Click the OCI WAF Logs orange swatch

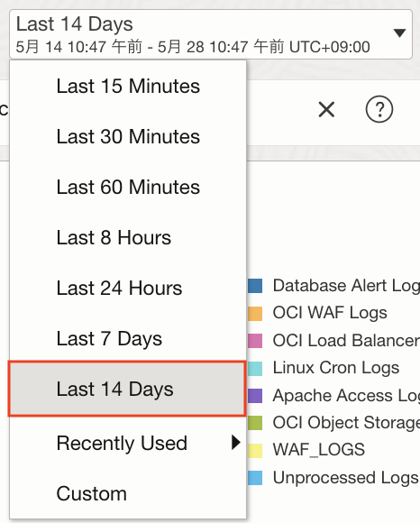point(255,313)
